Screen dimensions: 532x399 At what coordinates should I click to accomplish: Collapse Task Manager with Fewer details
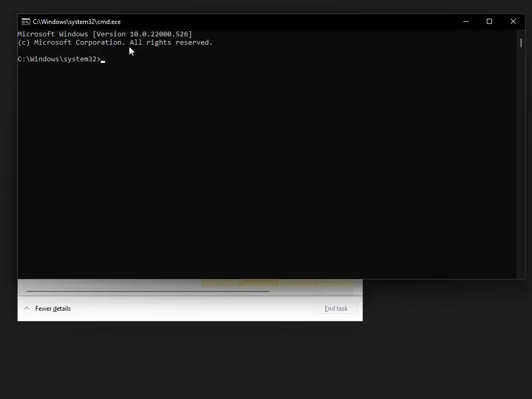pos(47,309)
